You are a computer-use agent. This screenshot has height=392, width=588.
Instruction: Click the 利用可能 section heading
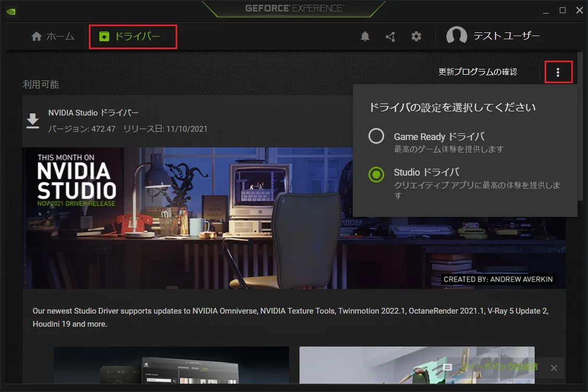point(40,84)
